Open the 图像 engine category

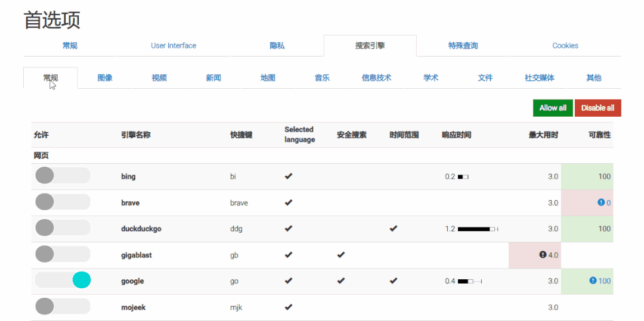pyautogui.click(x=105, y=78)
